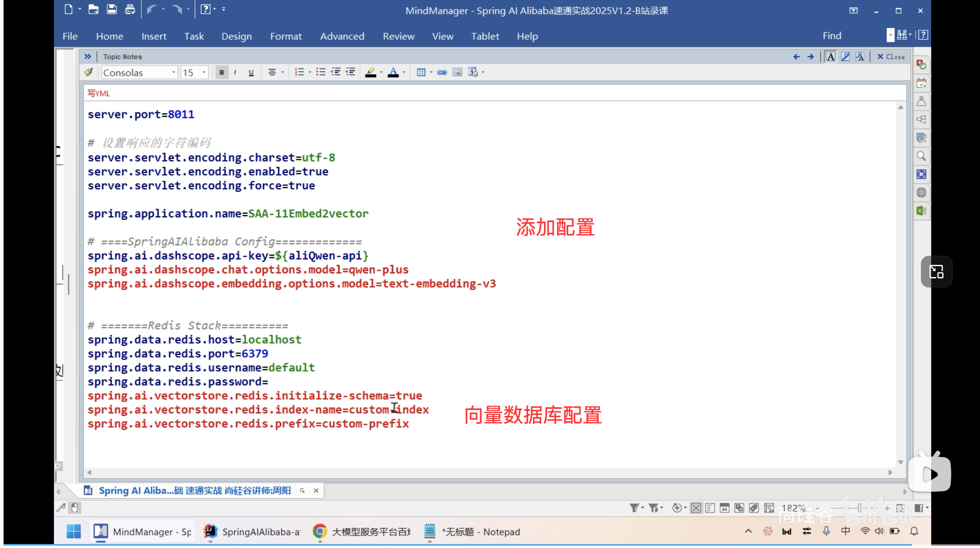This screenshot has width=980, height=548.
Task: Open the Consolas font name dropdown
Action: (173, 72)
